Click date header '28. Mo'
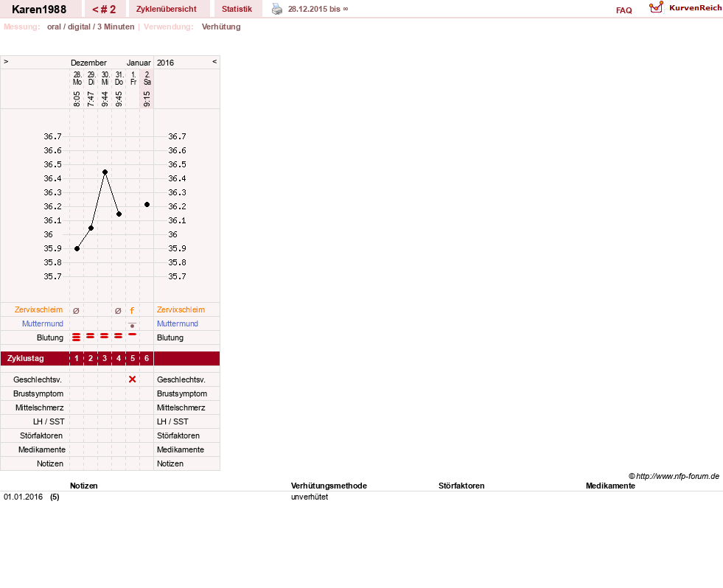Viewport: 723px width, 588px height. (77, 78)
